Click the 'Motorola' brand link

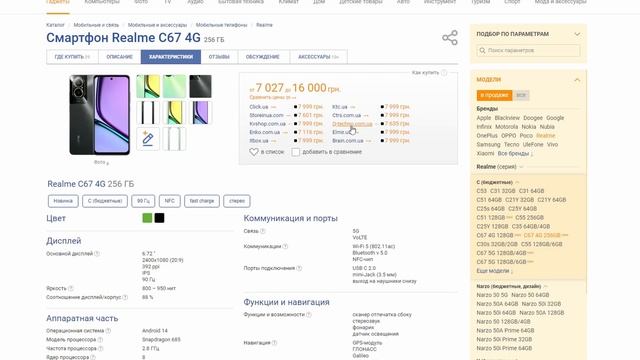pos(506,127)
